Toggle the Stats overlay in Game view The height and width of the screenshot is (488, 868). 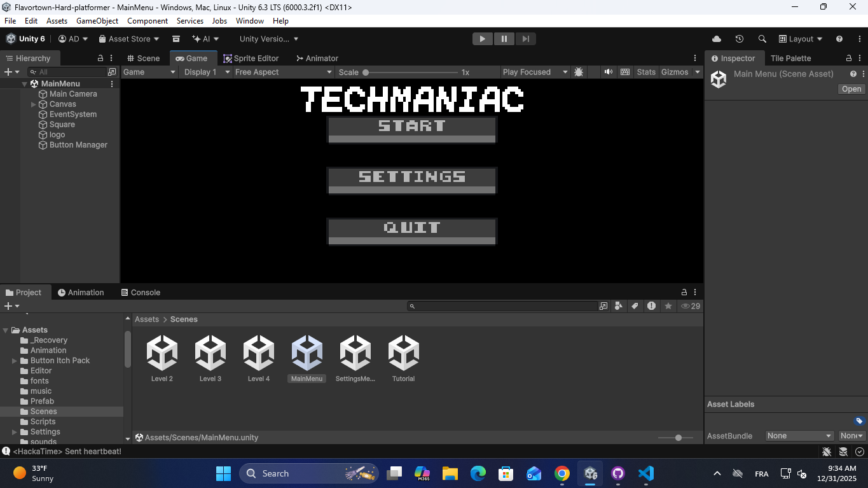point(646,72)
